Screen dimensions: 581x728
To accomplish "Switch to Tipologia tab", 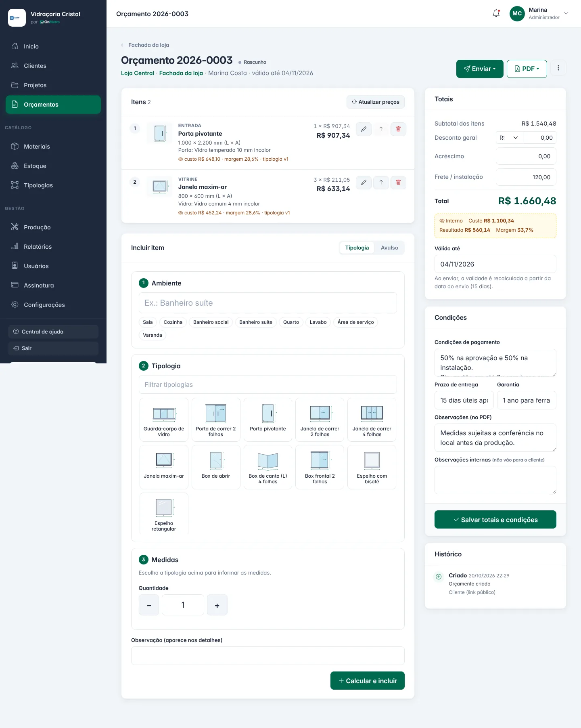I will point(357,248).
